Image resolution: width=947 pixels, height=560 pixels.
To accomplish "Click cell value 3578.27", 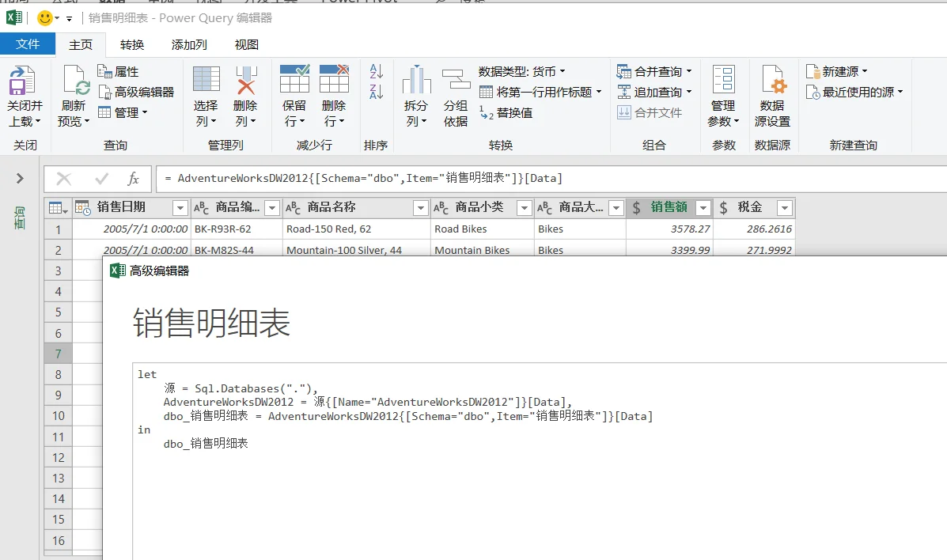I will 670,229.
